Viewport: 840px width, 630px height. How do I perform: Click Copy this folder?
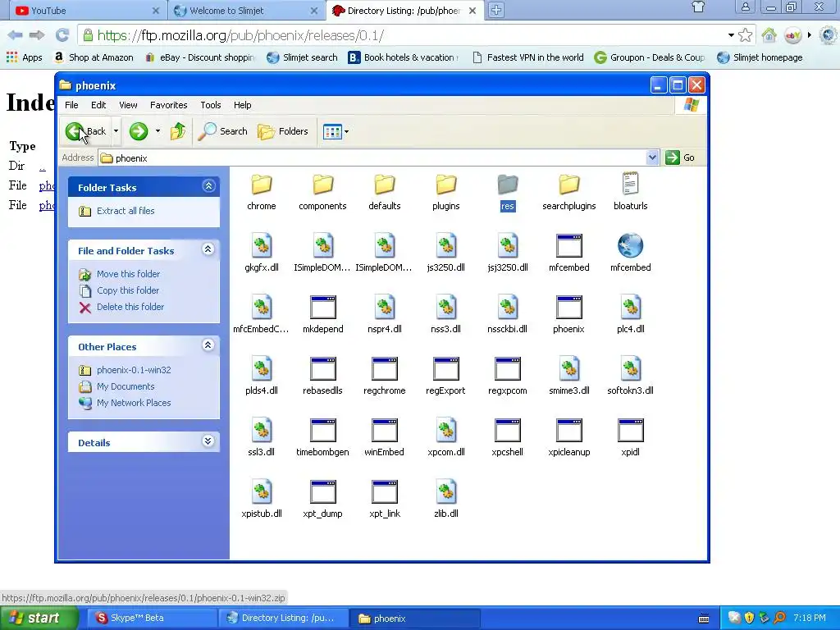click(127, 290)
